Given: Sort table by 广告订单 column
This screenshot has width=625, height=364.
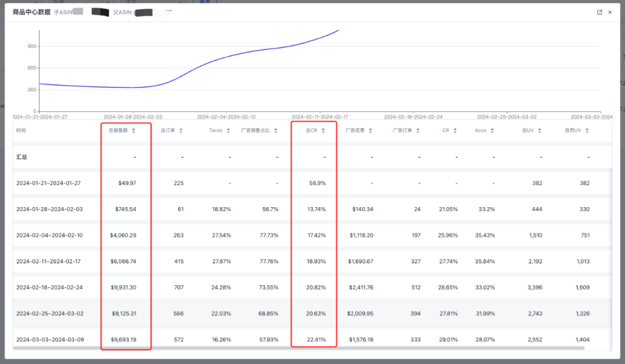Looking at the screenshot, I should point(418,131).
